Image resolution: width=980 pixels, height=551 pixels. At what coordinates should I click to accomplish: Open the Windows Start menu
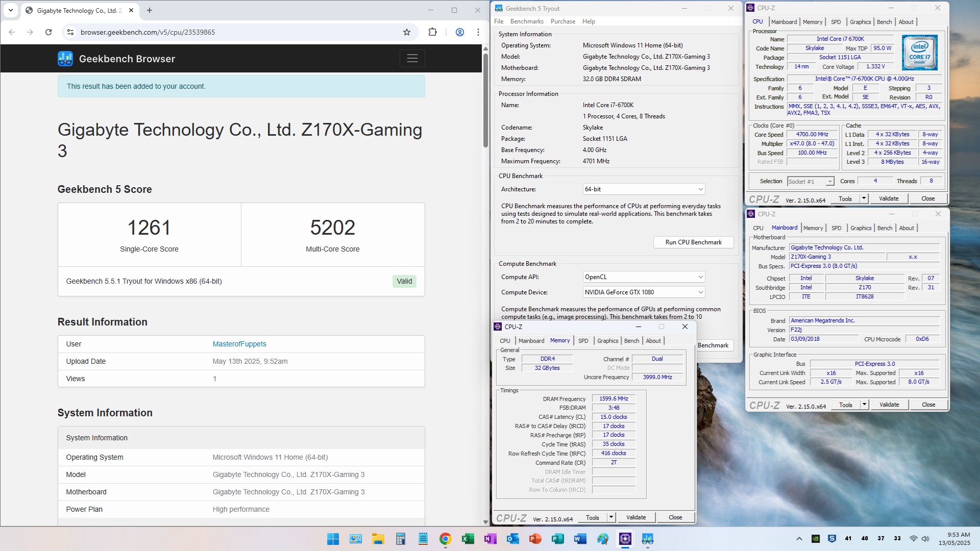tap(333, 539)
